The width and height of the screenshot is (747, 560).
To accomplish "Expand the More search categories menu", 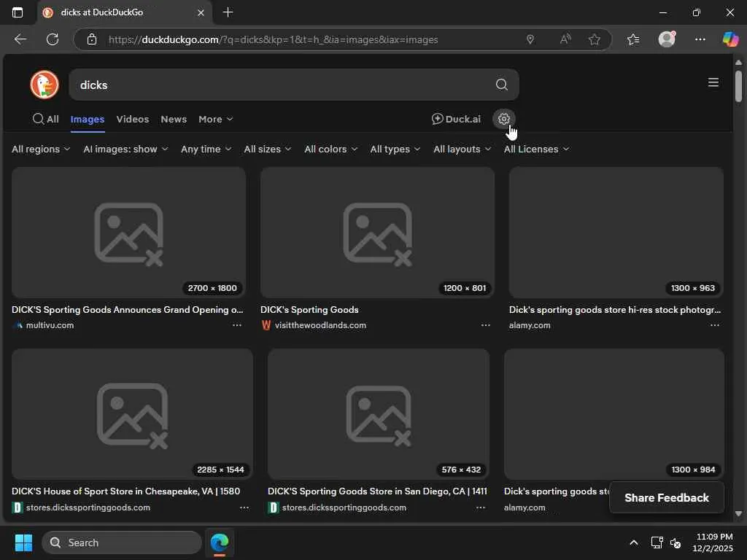I will pos(216,119).
